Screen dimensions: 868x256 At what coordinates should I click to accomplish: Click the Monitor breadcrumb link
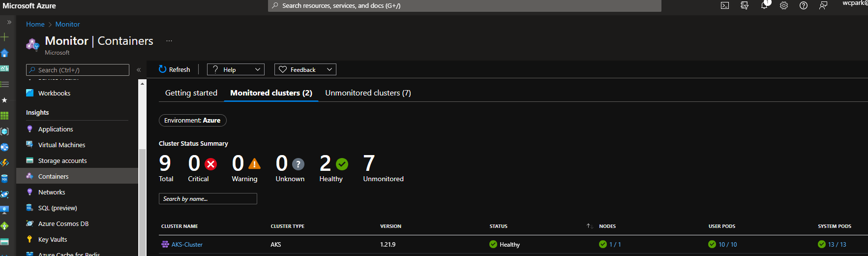coord(67,24)
